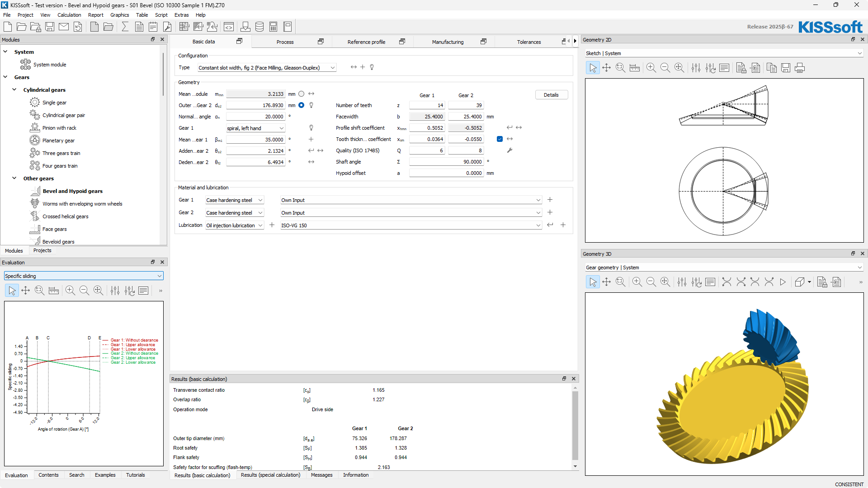
Task: Click the Calculate (sigma) toolbar icon
Action: tap(125, 27)
